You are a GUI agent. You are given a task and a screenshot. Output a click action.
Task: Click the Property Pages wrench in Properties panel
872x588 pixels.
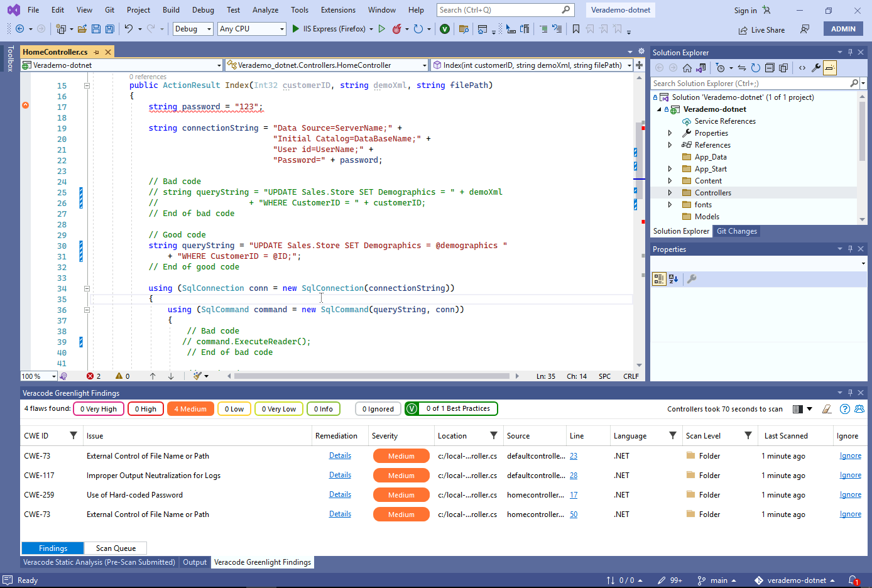(692, 279)
